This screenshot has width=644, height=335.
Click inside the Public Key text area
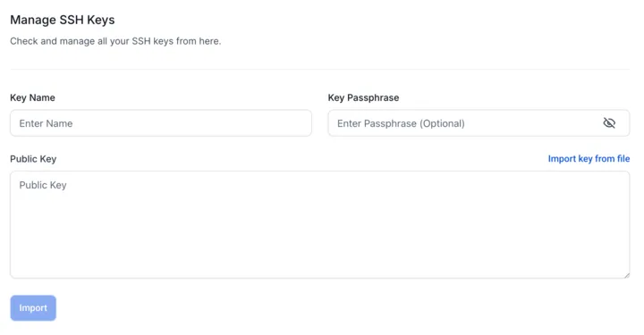[x=320, y=225]
